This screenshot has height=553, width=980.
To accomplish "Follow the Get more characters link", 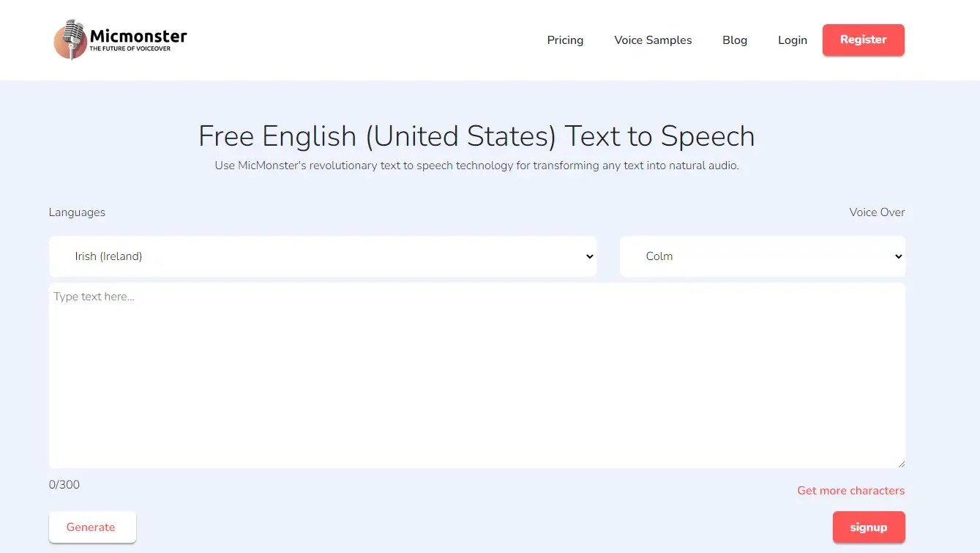I will tap(850, 490).
